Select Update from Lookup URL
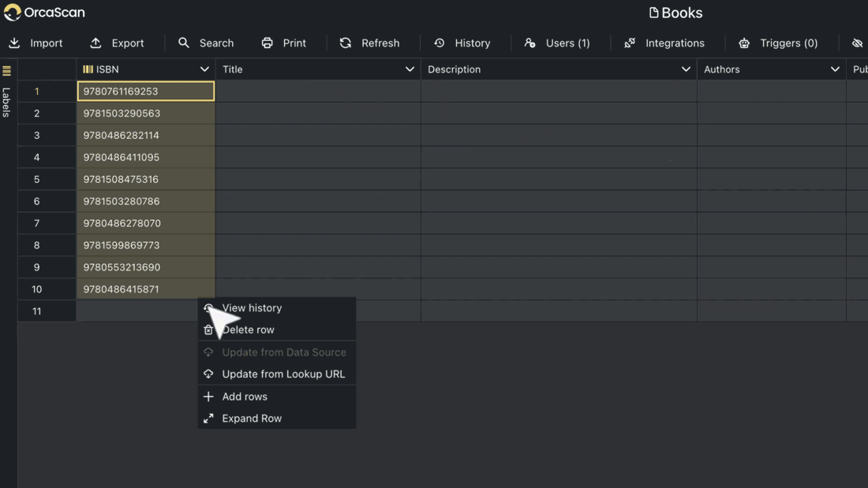Image resolution: width=868 pixels, height=488 pixels. 283,374
